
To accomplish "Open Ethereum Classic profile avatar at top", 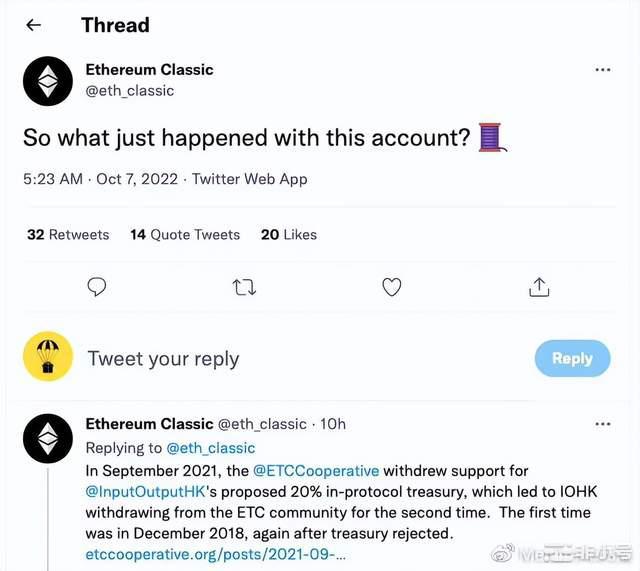I will pyautogui.click(x=48, y=81).
